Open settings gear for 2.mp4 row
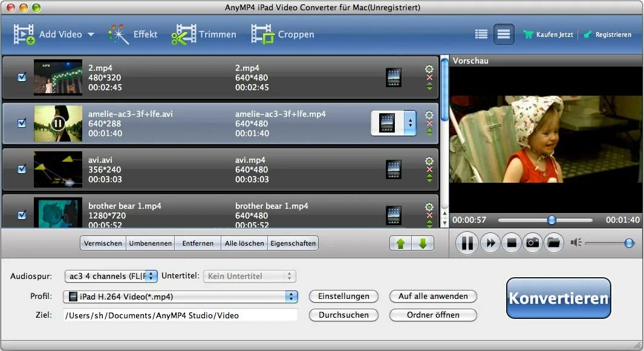 (429, 68)
